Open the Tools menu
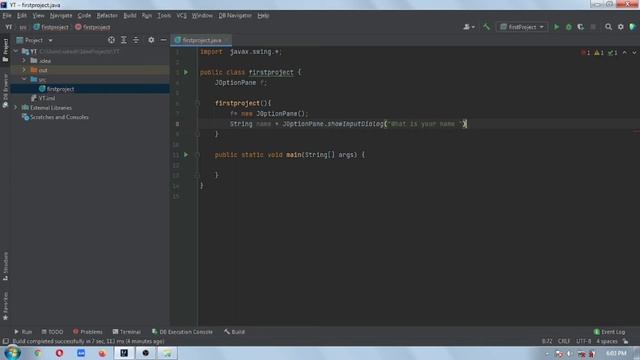This screenshot has width=640, height=360. (x=164, y=16)
